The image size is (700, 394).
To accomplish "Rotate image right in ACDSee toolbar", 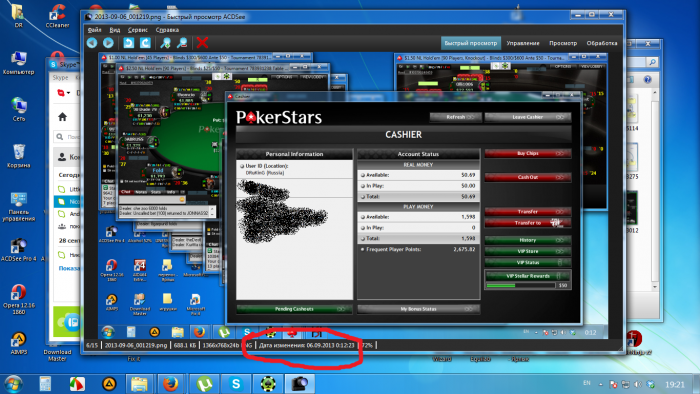I will click(x=145, y=43).
